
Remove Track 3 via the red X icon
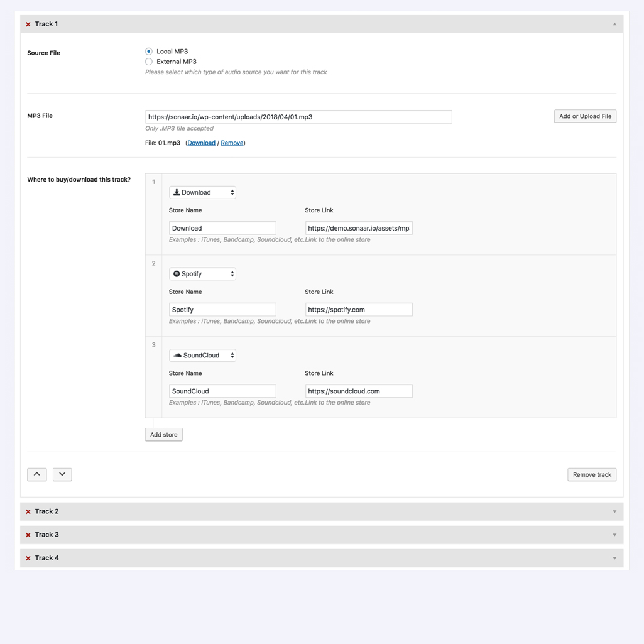(x=28, y=535)
